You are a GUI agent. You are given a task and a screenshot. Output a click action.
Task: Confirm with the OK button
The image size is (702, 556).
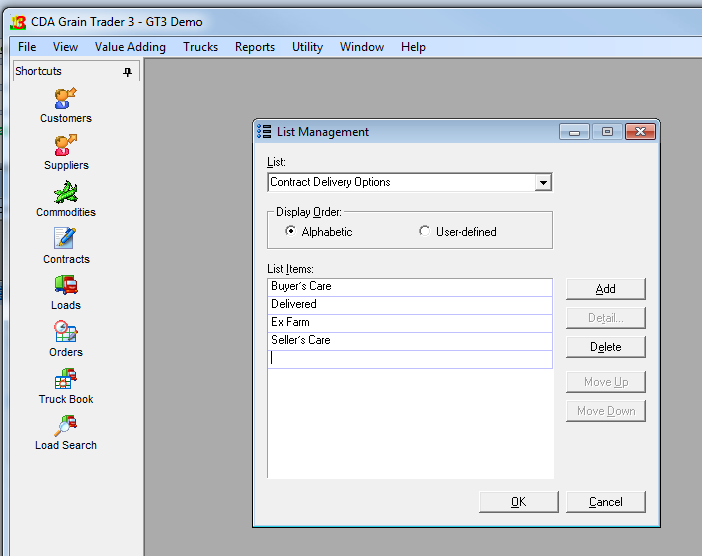click(x=518, y=502)
